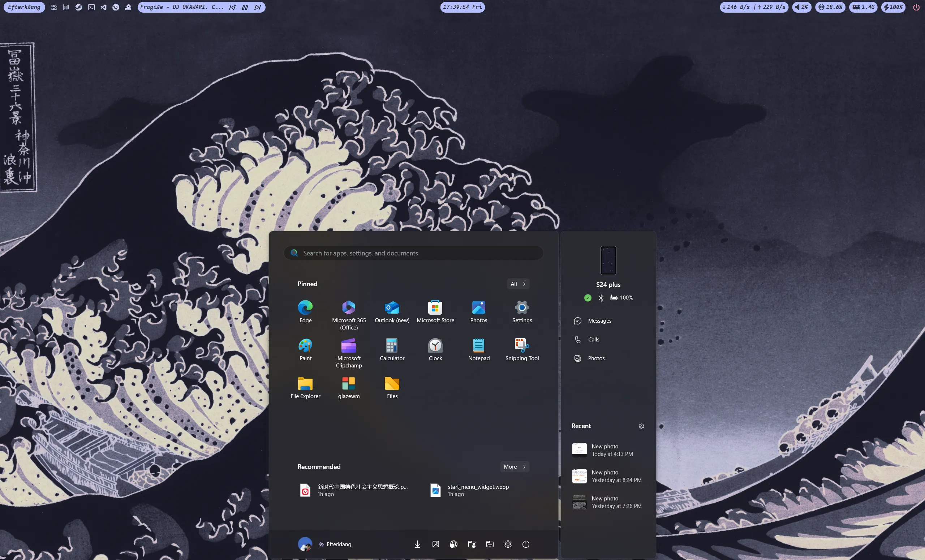Open Downloads folder in Start footer
The height and width of the screenshot is (560, 925).
pyautogui.click(x=417, y=544)
